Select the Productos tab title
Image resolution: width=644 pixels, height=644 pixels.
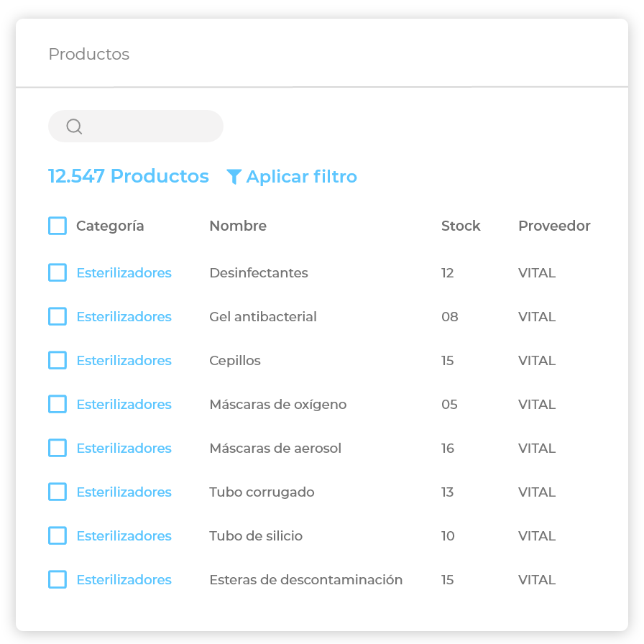tap(89, 55)
